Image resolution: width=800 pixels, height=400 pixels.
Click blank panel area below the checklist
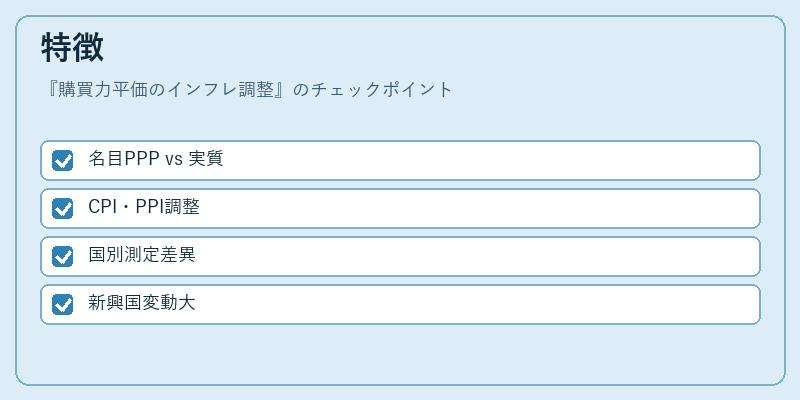point(400,354)
